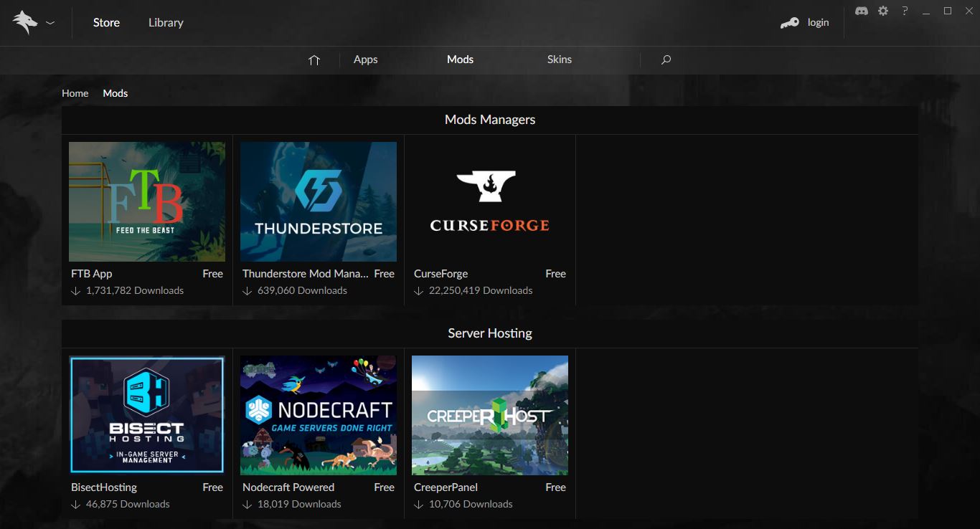Image resolution: width=980 pixels, height=529 pixels.
Task: Click '46,875 Downloads' text
Action: (128, 504)
